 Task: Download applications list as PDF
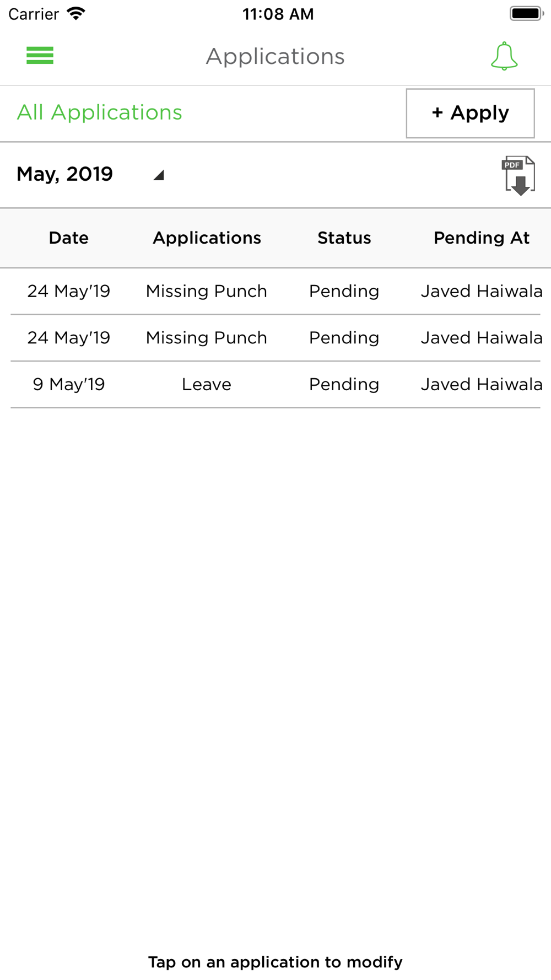(519, 176)
